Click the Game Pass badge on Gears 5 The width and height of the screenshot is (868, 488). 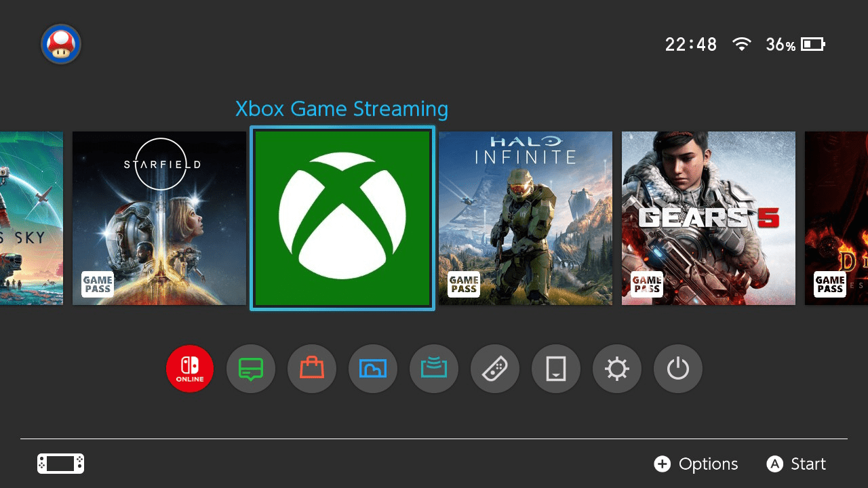647,284
